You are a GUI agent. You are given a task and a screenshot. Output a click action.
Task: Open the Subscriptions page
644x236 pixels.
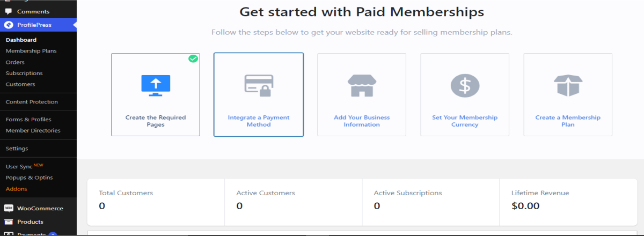24,73
